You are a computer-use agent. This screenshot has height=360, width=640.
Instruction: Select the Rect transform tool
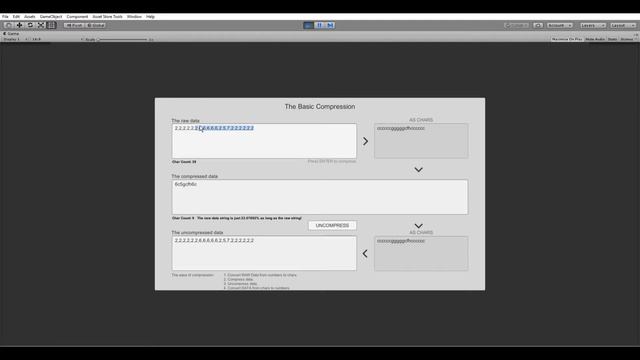pyautogui.click(x=51, y=25)
